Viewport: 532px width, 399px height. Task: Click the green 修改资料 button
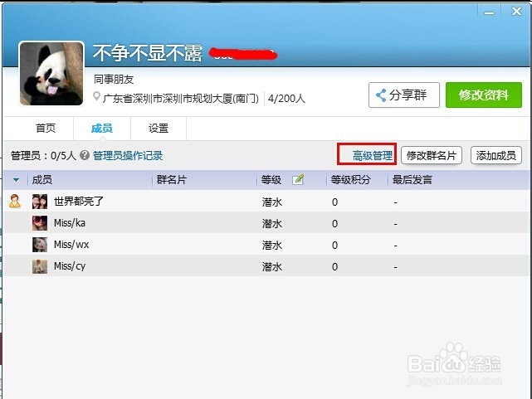[484, 95]
